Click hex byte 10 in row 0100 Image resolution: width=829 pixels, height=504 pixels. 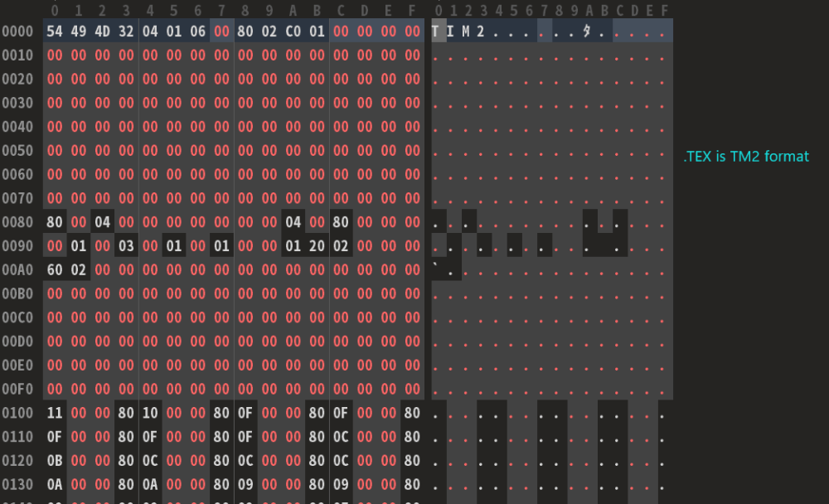point(149,413)
